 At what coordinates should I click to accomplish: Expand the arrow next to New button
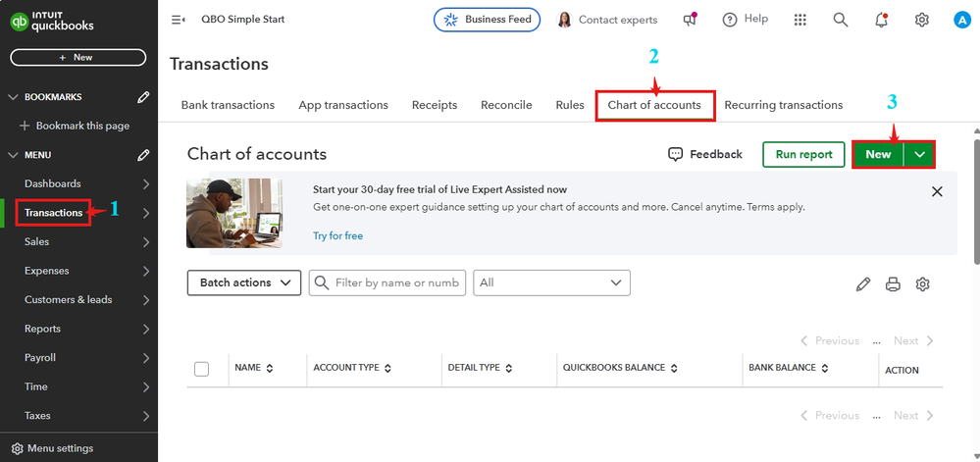click(x=919, y=154)
